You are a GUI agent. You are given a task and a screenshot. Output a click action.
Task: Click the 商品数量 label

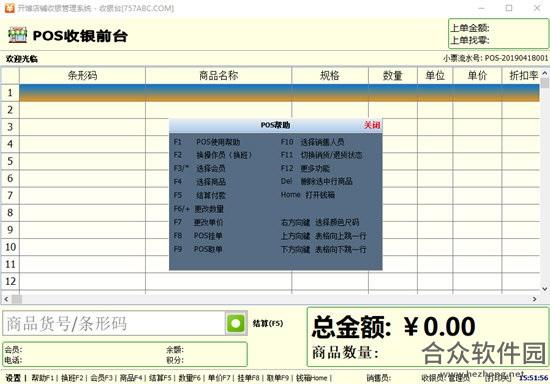pos(345,353)
